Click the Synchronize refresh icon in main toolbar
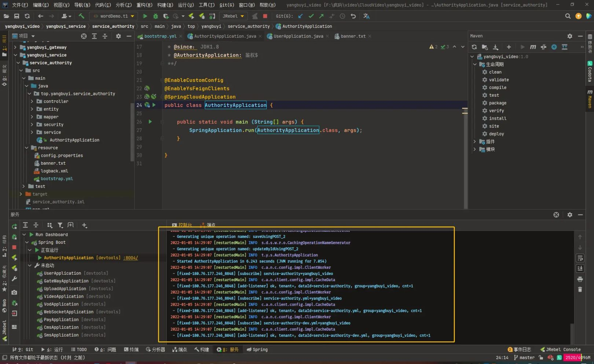594x364 pixels. (27, 16)
